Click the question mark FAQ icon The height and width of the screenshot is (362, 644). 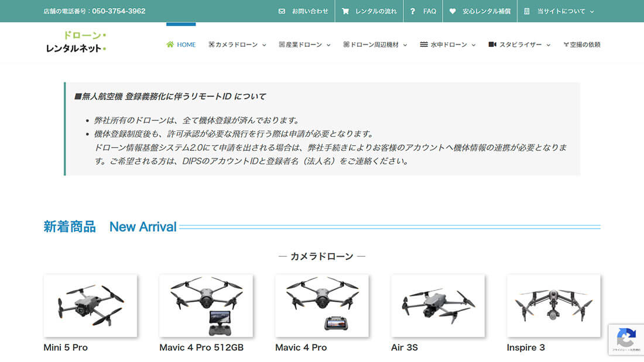point(413,11)
